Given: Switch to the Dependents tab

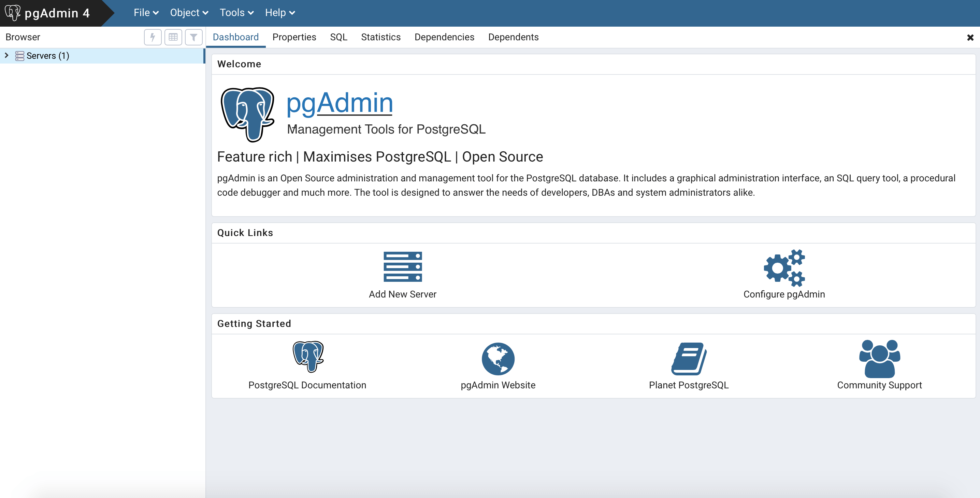Looking at the screenshot, I should tap(513, 37).
